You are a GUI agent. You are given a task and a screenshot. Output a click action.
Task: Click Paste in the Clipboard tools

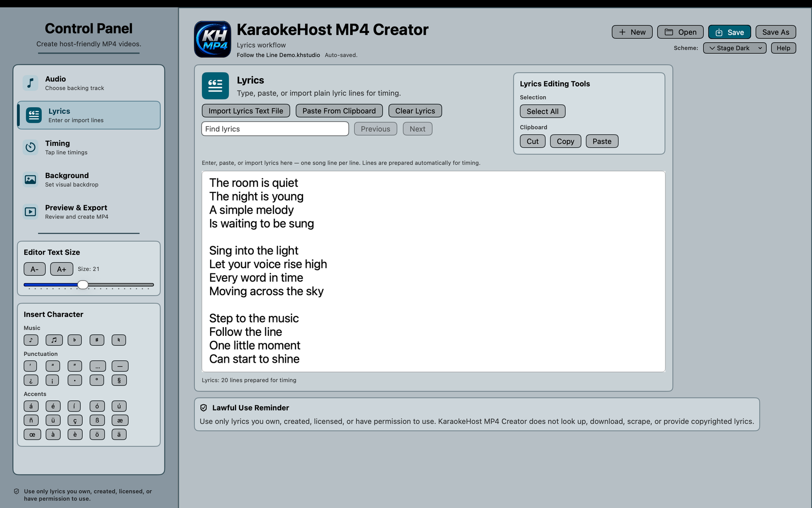click(602, 141)
